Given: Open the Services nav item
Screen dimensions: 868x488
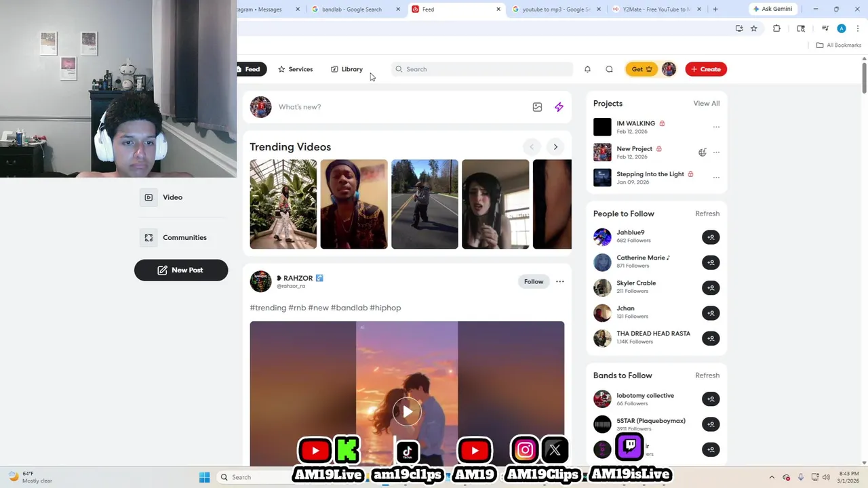Looking at the screenshot, I should pos(295,69).
